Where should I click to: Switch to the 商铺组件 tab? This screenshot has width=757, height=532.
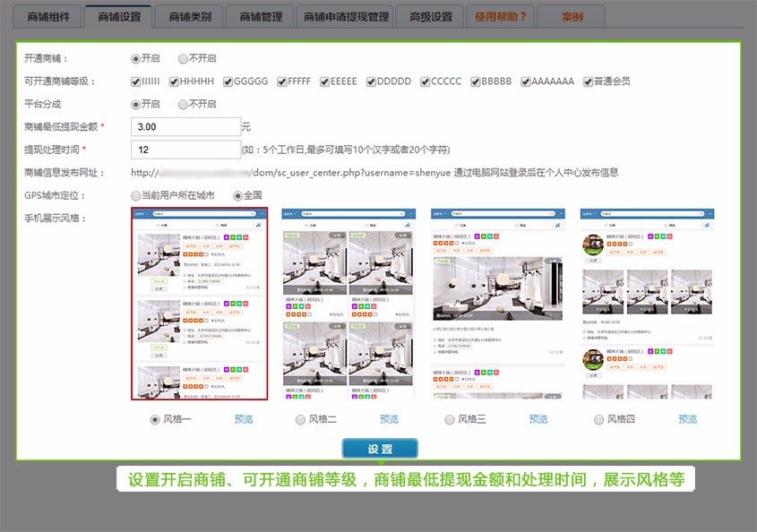47,16
